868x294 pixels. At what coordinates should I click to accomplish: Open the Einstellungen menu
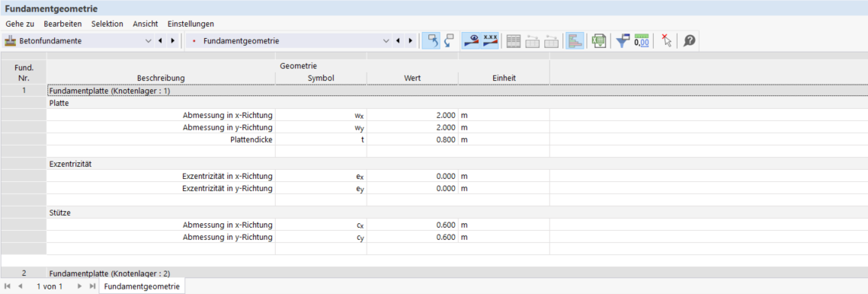pos(191,24)
